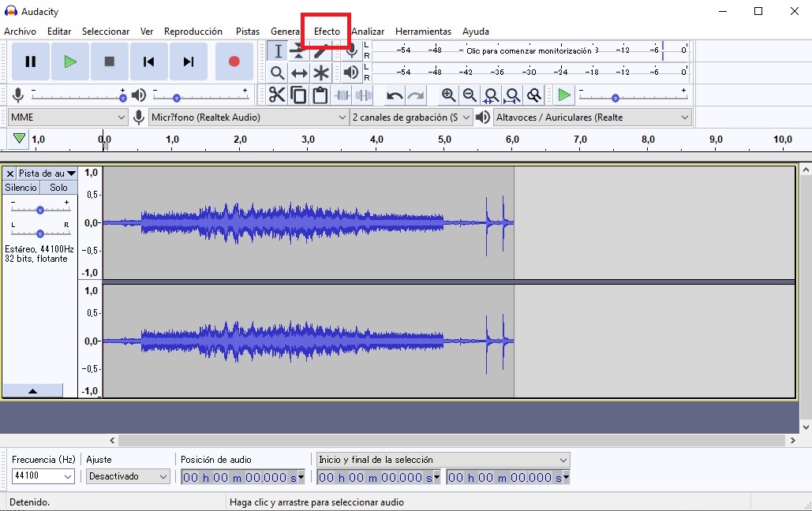Open the 'Inicio y final de la selección' dropdown
The image size is (812, 511).
442,460
